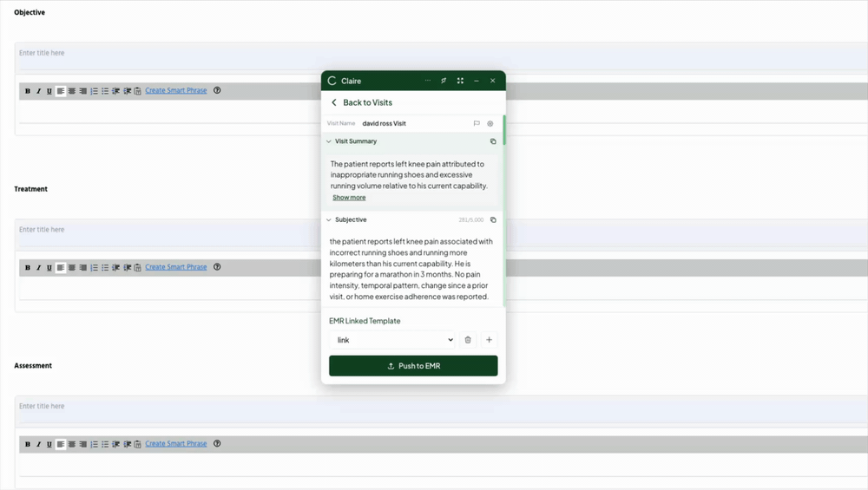The image size is (868, 490).
Task: Insert bulleted list in Assessment toolbar
Action: [x=105, y=444]
